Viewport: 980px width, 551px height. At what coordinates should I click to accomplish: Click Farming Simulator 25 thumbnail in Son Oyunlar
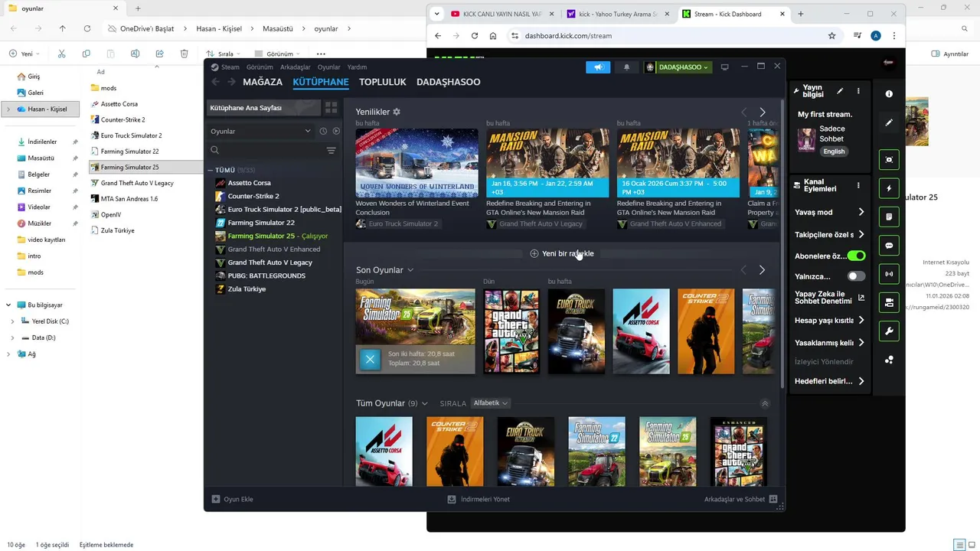(415, 317)
